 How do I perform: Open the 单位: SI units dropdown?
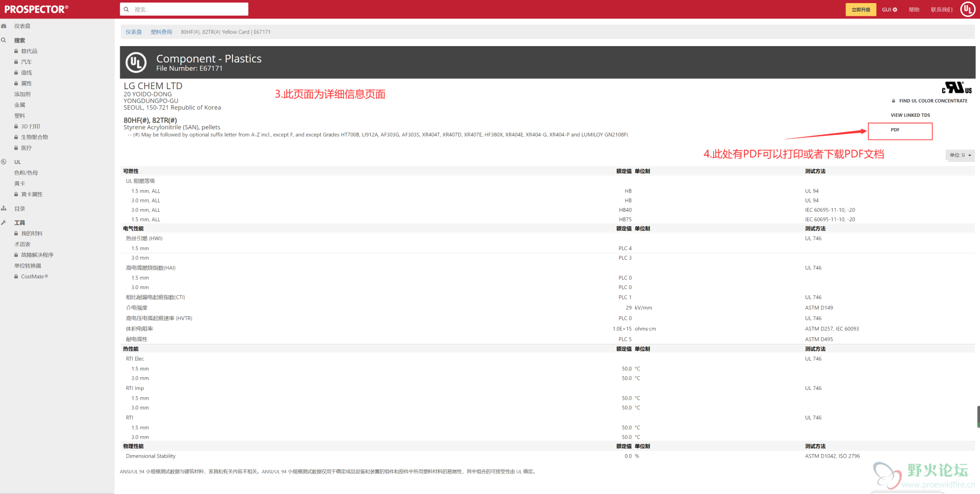pyautogui.click(x=960, y=155)
